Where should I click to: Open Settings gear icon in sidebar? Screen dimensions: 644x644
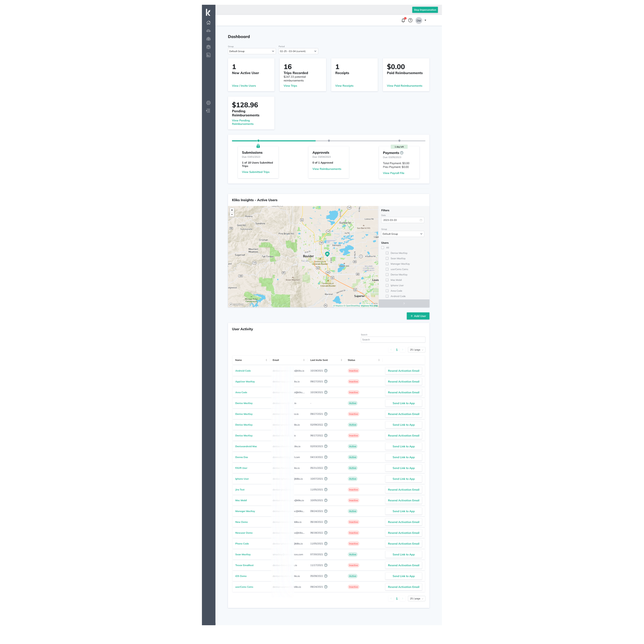208,103
